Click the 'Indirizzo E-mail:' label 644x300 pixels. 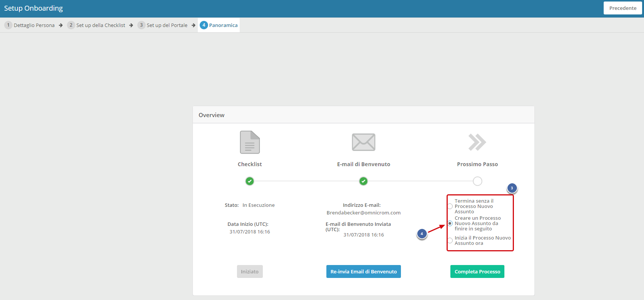tap(362, 205)
